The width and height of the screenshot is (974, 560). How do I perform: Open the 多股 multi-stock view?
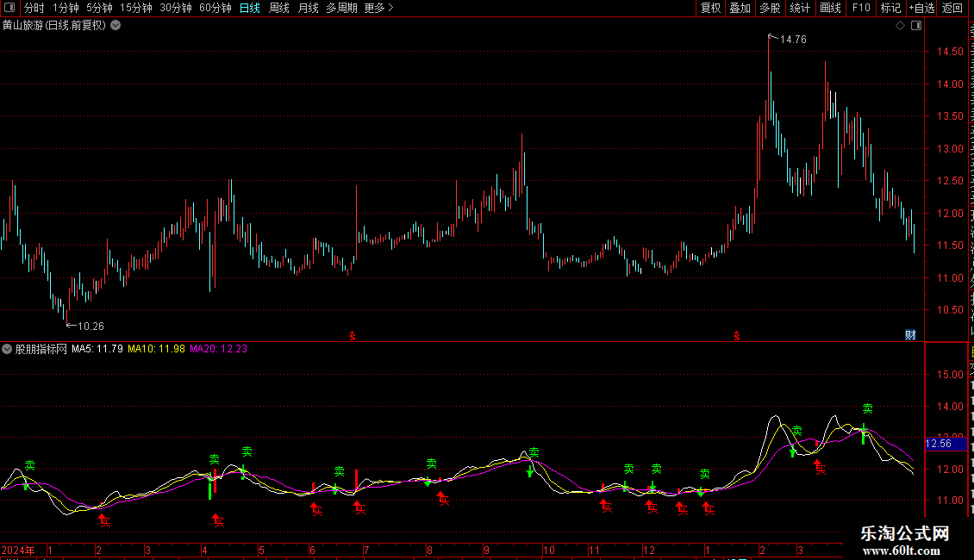click(770, 8)
